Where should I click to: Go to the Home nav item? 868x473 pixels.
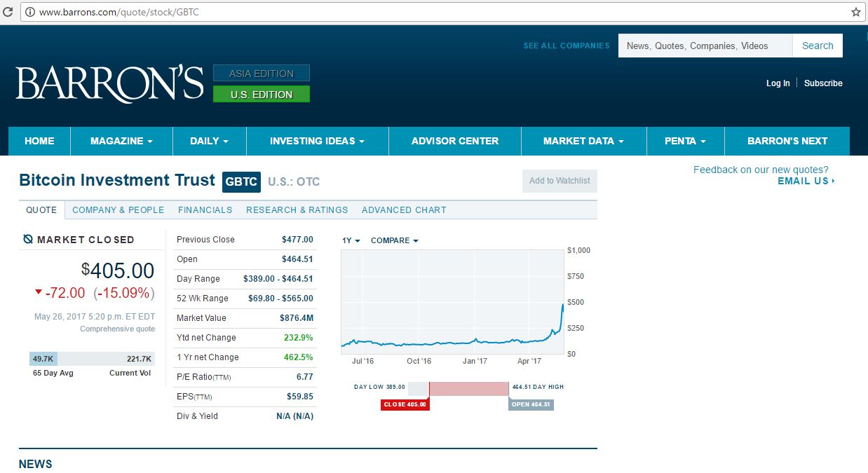click(39, 141)
